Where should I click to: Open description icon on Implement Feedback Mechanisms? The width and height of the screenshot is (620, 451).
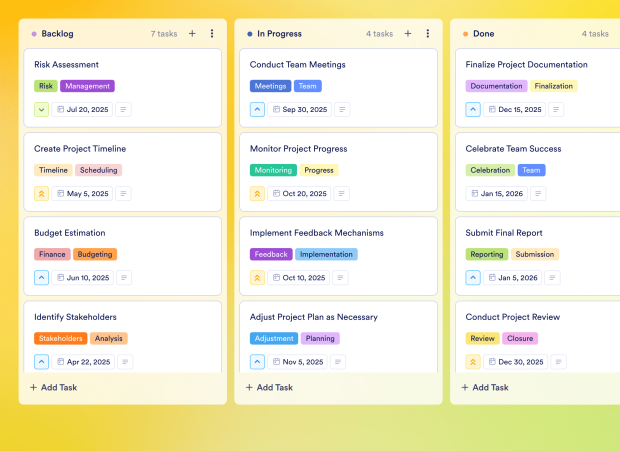pos(340,278)
